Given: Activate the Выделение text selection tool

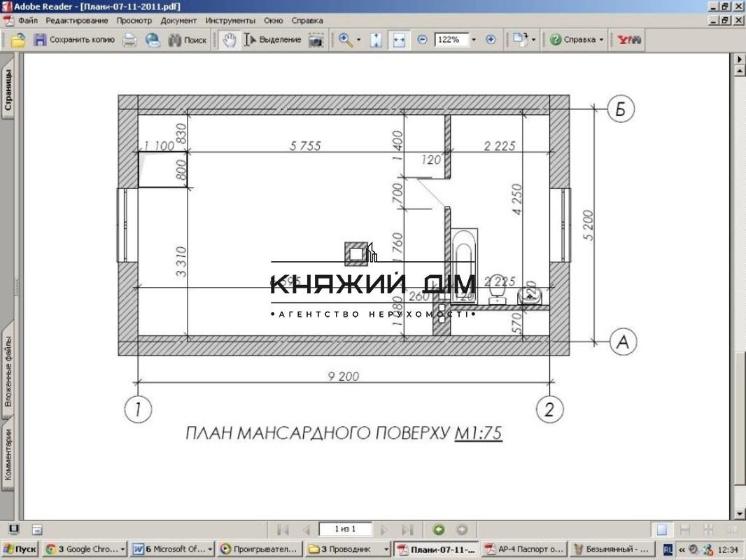Looking at the screenshot, I should (273, 40).
